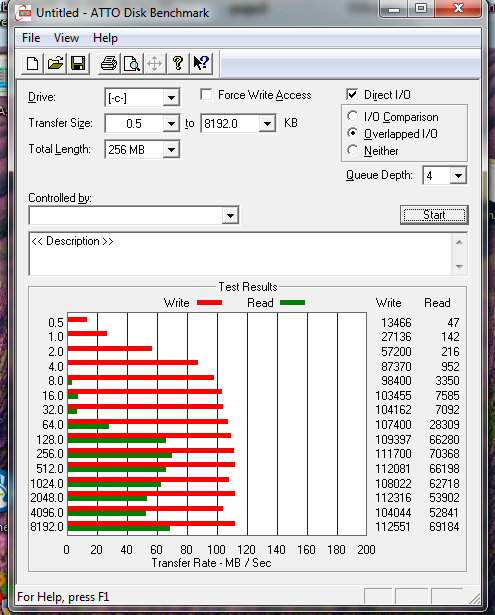Close the ATTO Disk Benchmark window
The image size is (495, 615).
458,9
